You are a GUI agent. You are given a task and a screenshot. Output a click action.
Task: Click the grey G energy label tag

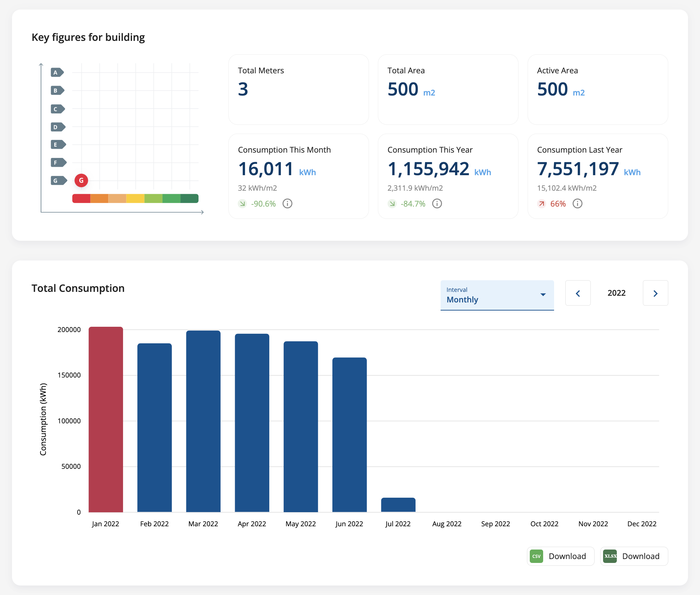[59, 180]
